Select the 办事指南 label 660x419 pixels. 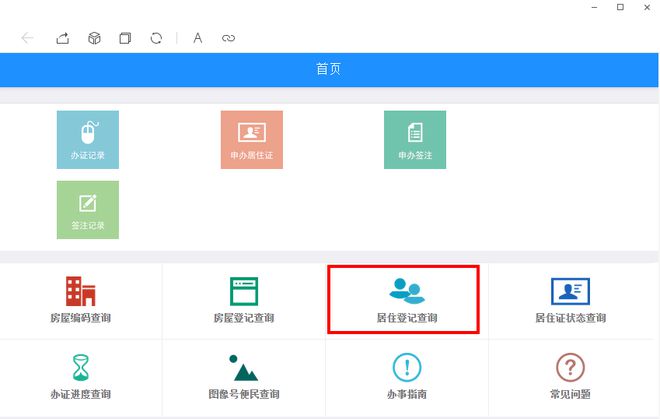point(407,394)
